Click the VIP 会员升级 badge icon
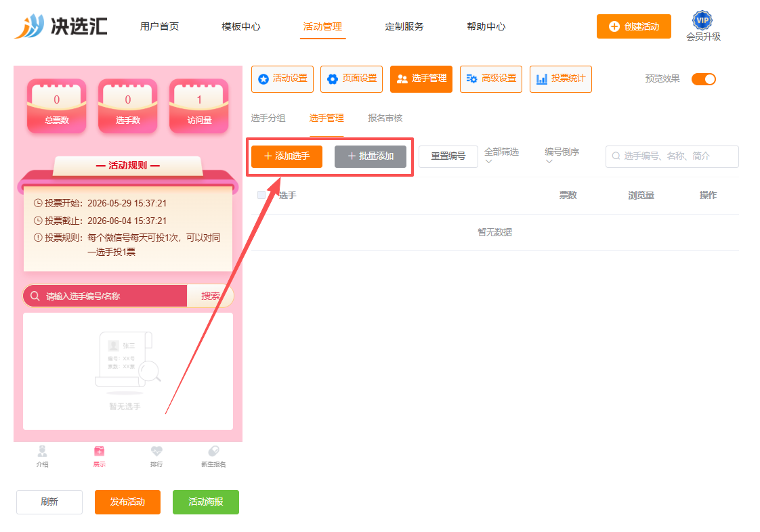Image resolution: width=760 pixels, height=532 pixels. [702, 20]
